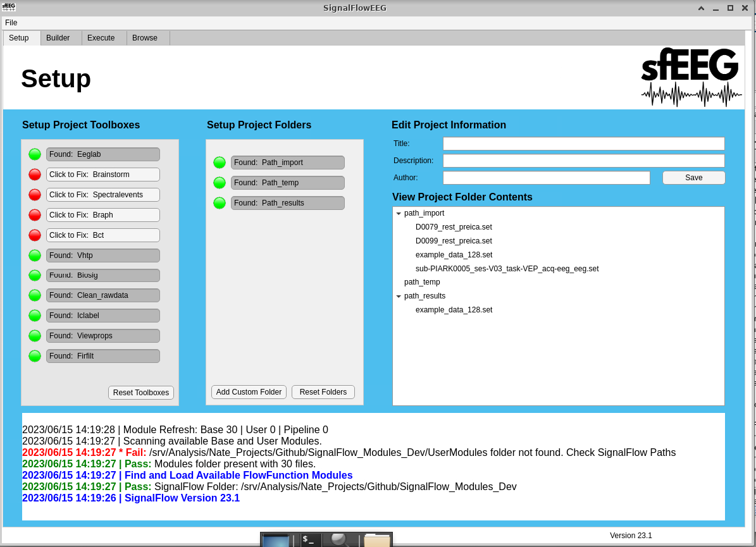Toggle the red indicator for Brainstorm
The width and height of the screenshot is (756, 547).
pyautogui.click(x=35, y=175)
